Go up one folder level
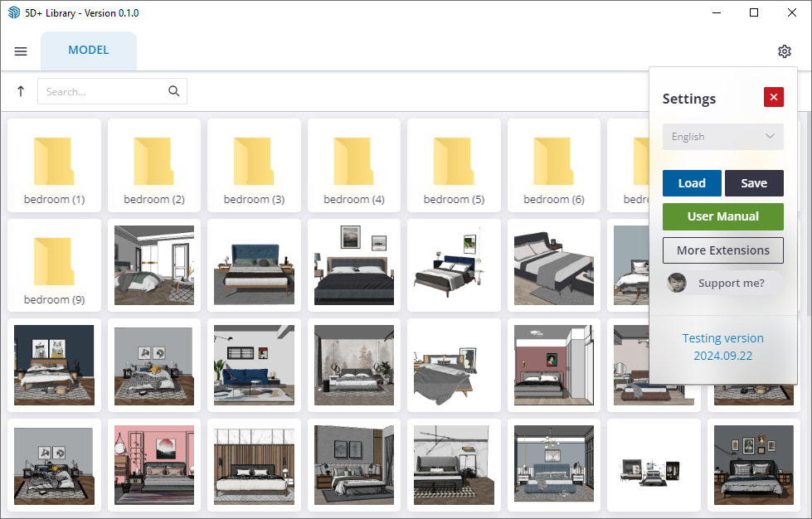Viewport: 812px width, 519px height. (x=21, y=91)
